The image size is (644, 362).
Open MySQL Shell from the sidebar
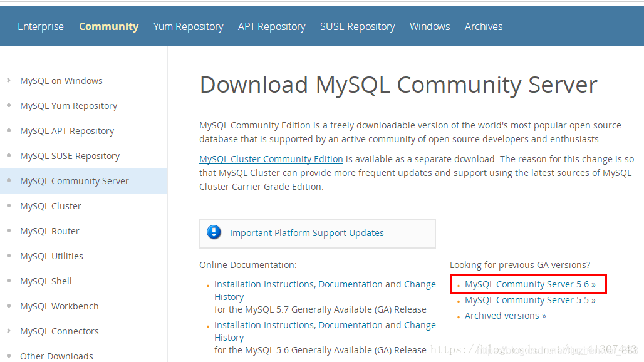point(46,281)
